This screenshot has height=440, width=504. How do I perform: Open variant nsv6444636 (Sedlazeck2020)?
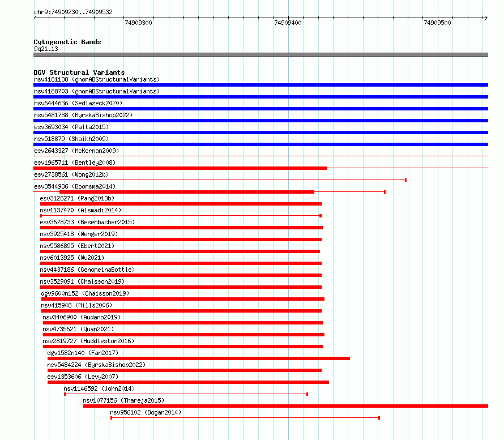click(x=78, y=103)
